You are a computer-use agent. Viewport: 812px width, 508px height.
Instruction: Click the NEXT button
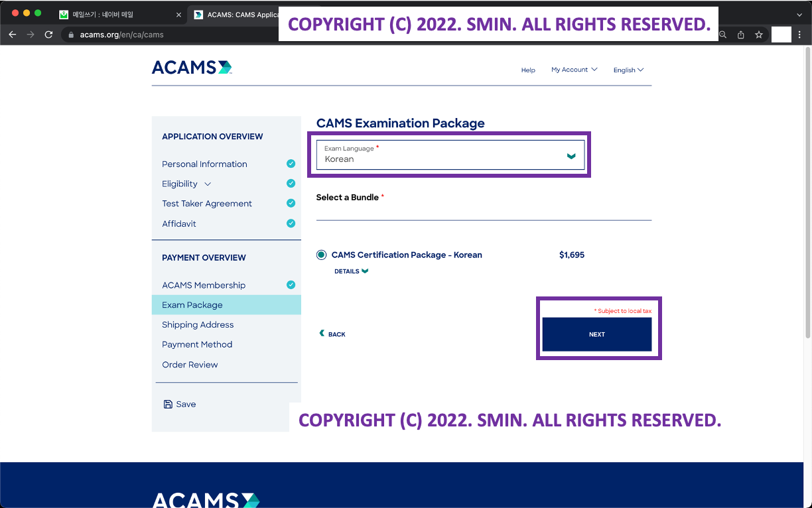tap(597, 334)
